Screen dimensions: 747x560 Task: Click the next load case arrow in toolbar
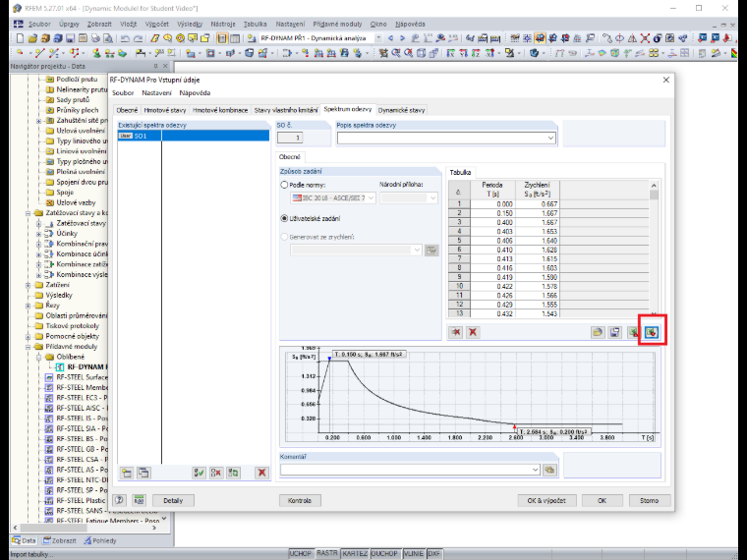pos(403,38)
